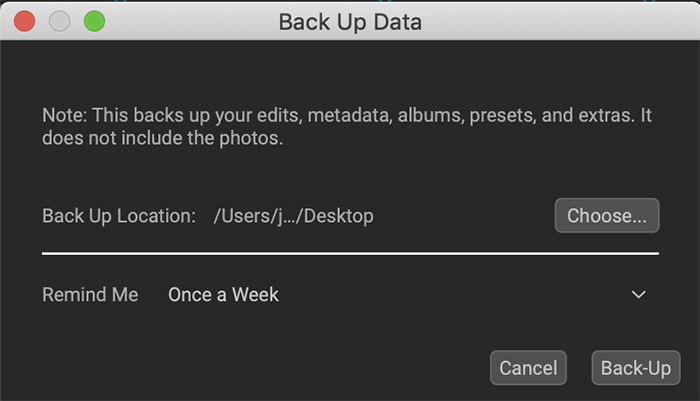Click the word Desktop in the path
This screenshot has height=401, width=700.
pos(338,216)
